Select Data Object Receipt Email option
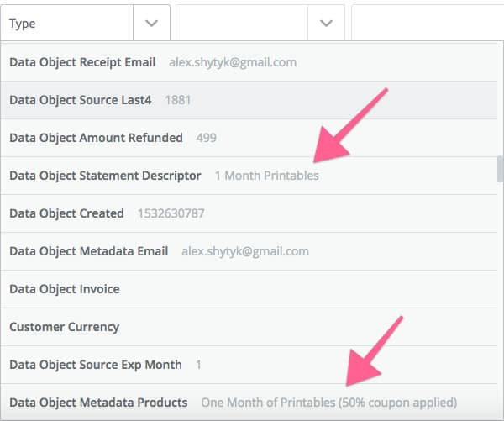 [x=82, y=62]
